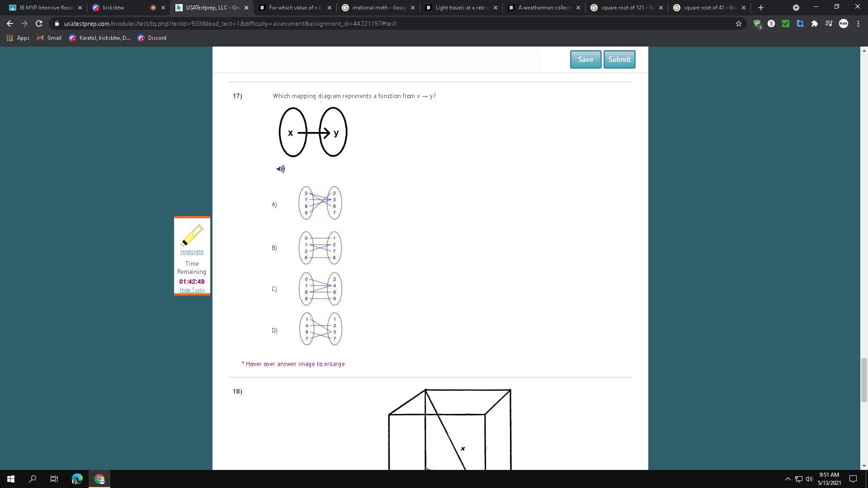Image resolution: width=868 pixels, height=488 pixels.
Task: Choose answer A mapping diagram
Action: [320, 203]
